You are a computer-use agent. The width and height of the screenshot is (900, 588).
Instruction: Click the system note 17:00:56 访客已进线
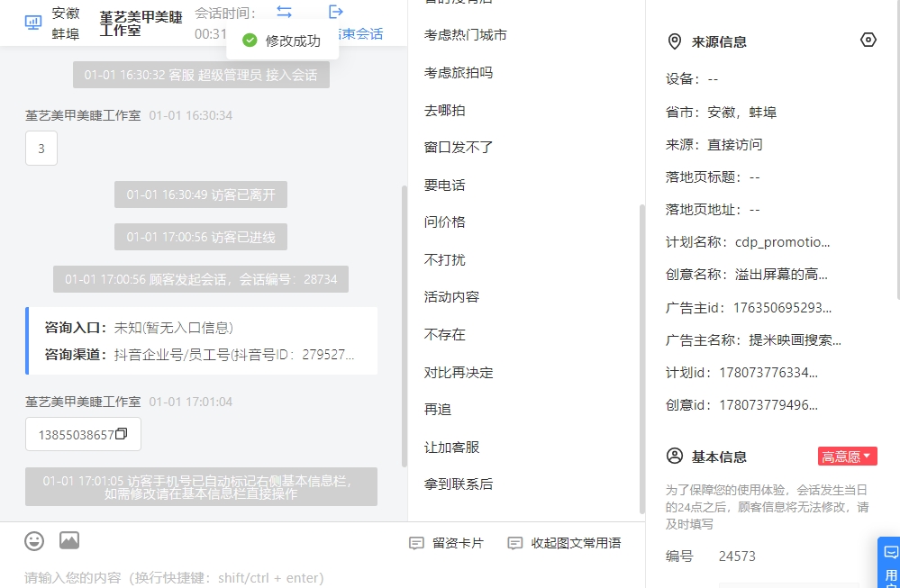(201, 237)
